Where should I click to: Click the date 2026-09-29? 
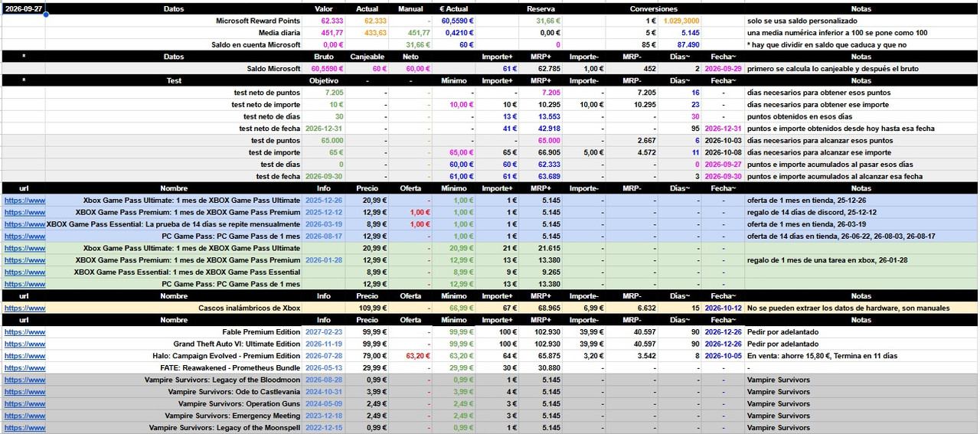pos(724,69)
